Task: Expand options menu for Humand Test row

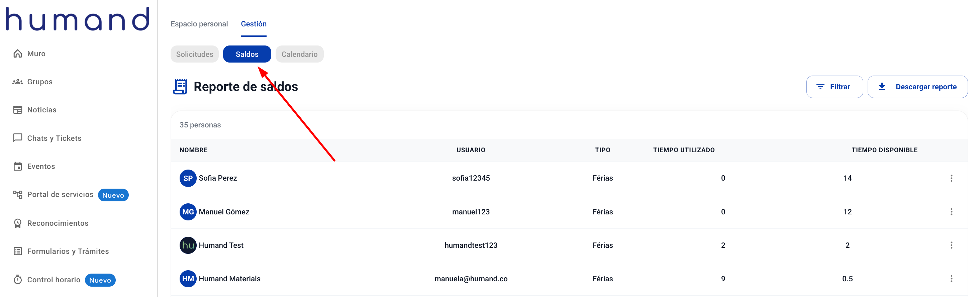Action: tap(951, 245)
